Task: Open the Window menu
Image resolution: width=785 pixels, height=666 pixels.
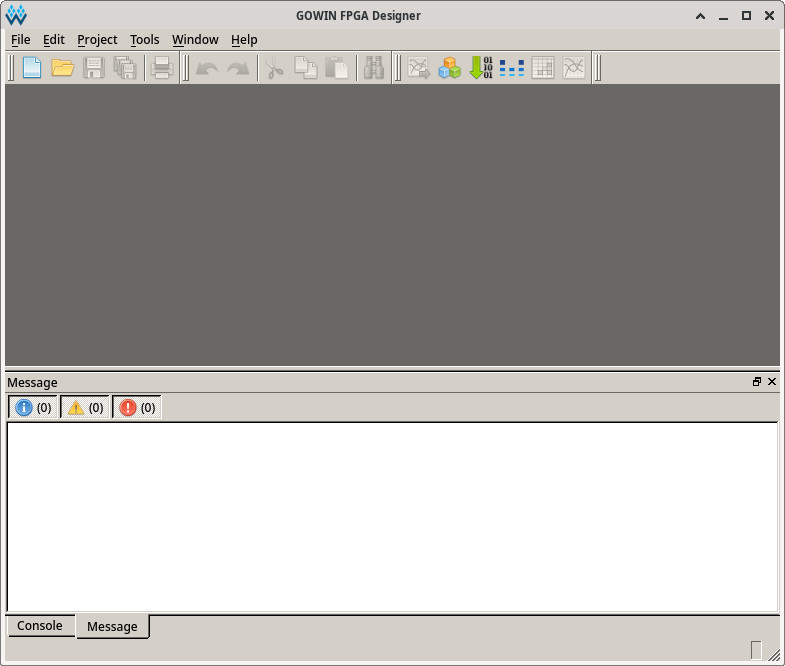Action: 195,40
